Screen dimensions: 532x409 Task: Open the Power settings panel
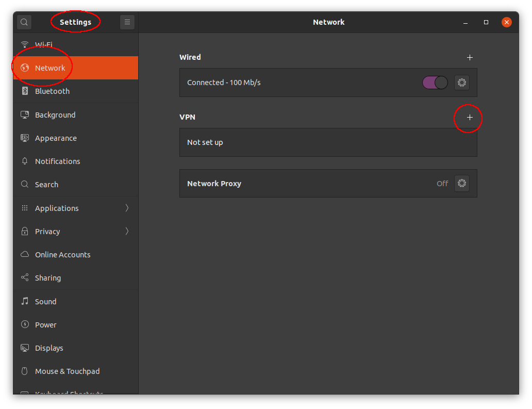[x=45, y=325]
